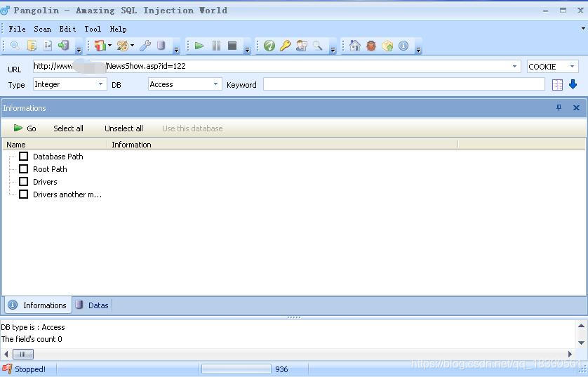The width and height of the screenshot is (588, 377).
Task: Click the menu bar options arrow at far right
Action: pyautogui.click(x=583, y=29)
